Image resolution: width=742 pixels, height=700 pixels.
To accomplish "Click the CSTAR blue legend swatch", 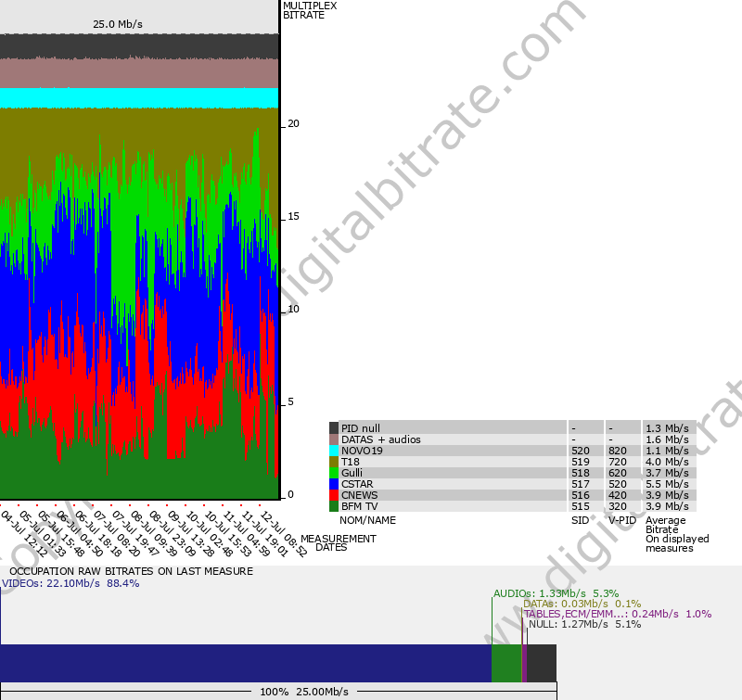I will tap(334, 484).
